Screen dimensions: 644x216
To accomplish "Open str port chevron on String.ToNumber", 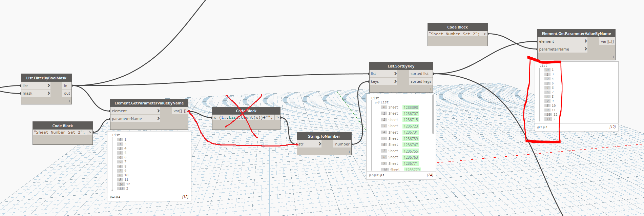I will coord(320,144).
